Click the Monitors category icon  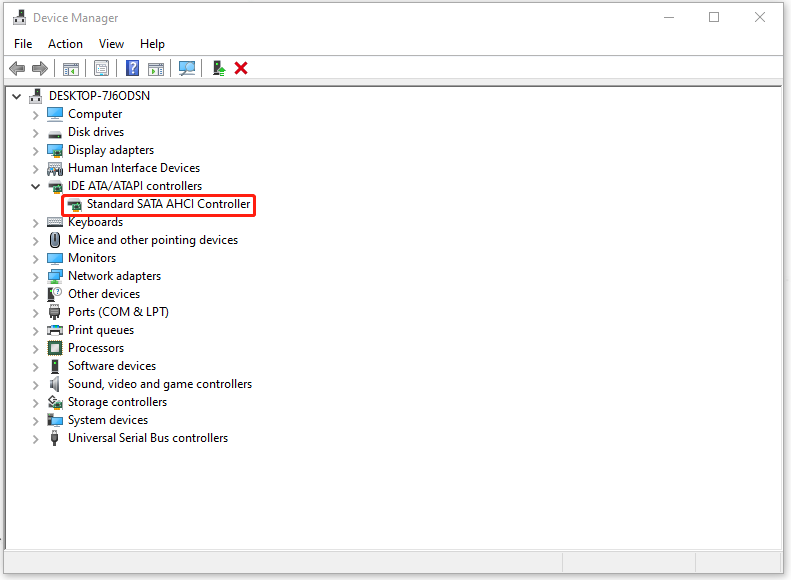coord(55,258)
